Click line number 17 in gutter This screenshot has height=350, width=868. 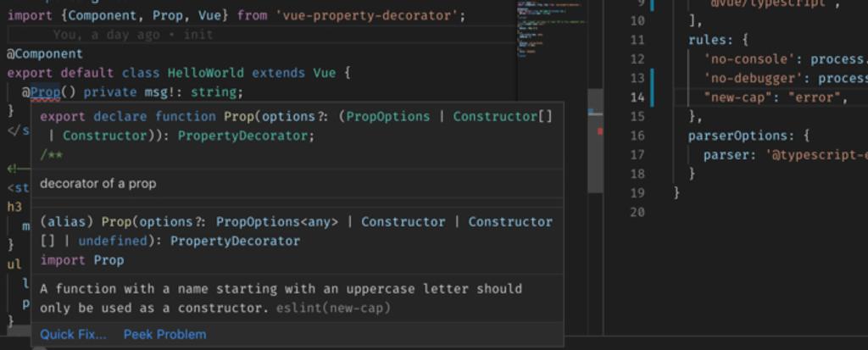(x=637, y=155)
